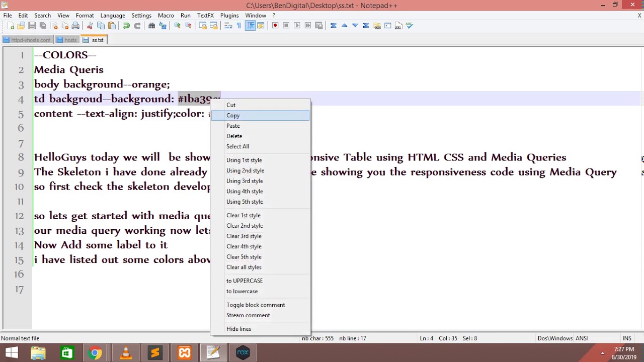Click the Undo green arrow icon
This screenshot has width=644, height=362.
[126, 26]
